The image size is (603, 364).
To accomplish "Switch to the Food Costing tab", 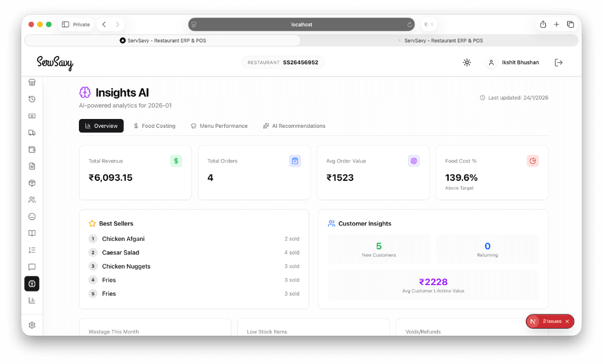I will [154, 125].
